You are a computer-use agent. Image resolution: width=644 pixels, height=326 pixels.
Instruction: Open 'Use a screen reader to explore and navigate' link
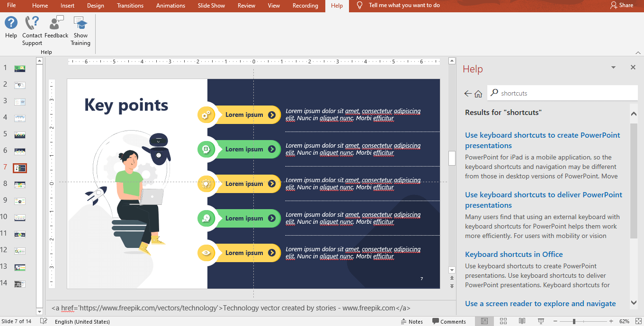pyautogui.click(x=540, y=304)
